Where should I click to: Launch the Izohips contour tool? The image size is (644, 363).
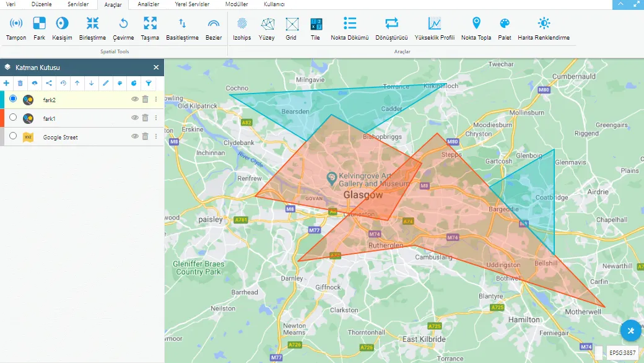[x=242, y=28]
